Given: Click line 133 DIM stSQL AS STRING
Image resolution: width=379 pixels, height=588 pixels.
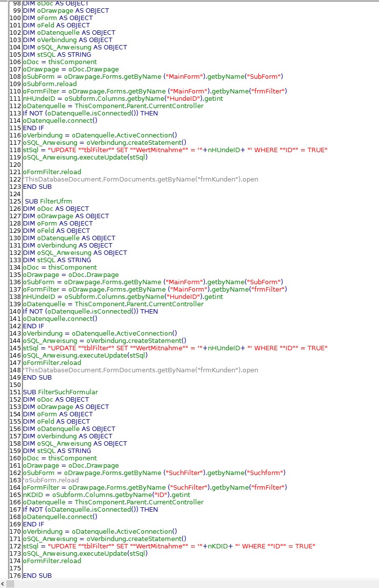Looking at the screenshot, I should [x=57, y=260].
